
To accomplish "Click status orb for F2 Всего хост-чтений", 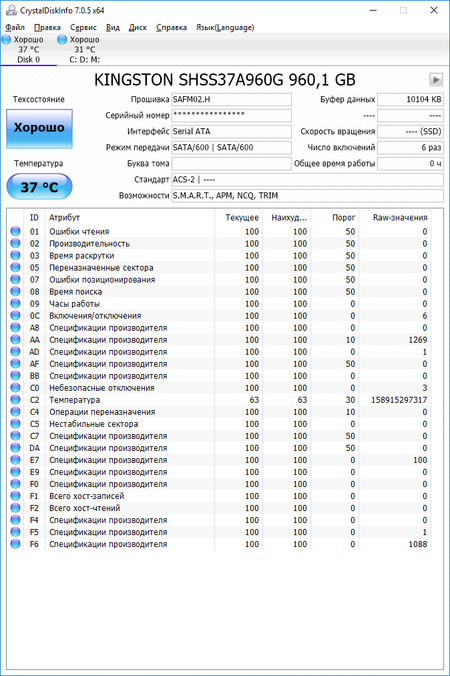I will click(x=16, y=508).
